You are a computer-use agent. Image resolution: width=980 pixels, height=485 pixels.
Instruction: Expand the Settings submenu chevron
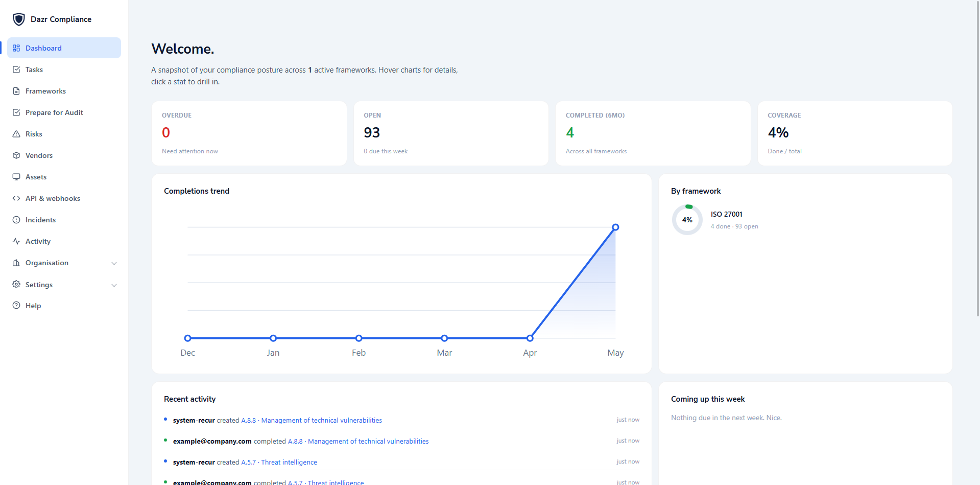(114, 285)
